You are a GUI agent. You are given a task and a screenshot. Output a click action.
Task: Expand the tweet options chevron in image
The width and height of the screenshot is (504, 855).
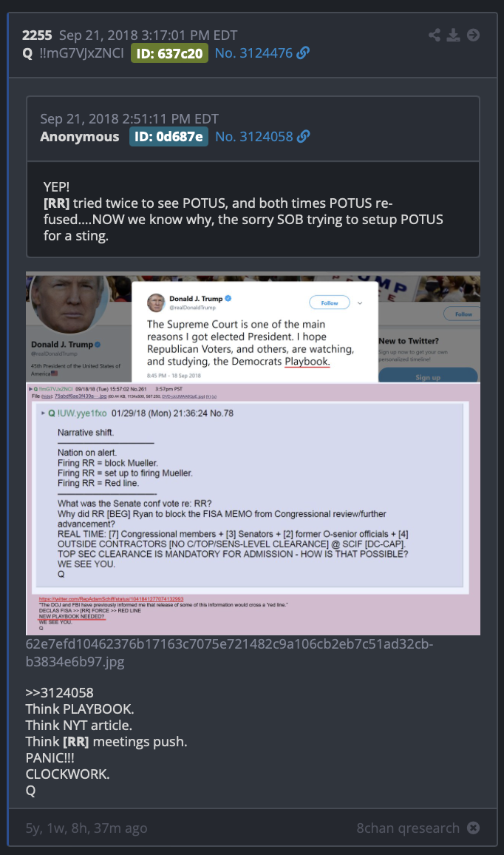pyautogui.click(x=360, y=303)
